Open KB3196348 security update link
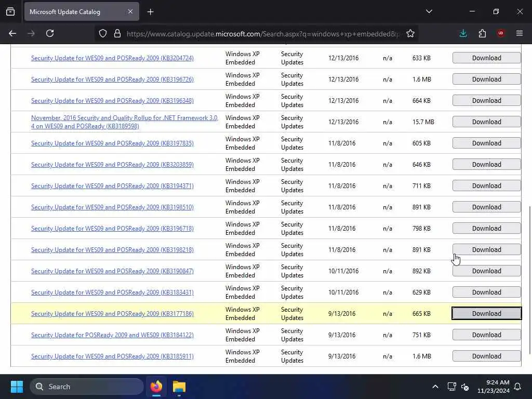Screen dimensions: 532x399 [112, 101]
